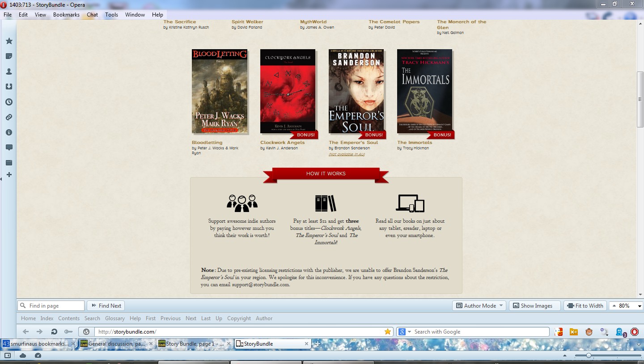Open the Chat bubble panel in sidebar
This screenshot has height=364, width=644.
8,148
